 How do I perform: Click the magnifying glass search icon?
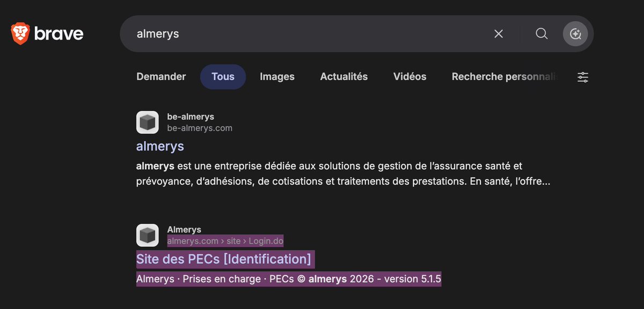[x=541, y=34]
